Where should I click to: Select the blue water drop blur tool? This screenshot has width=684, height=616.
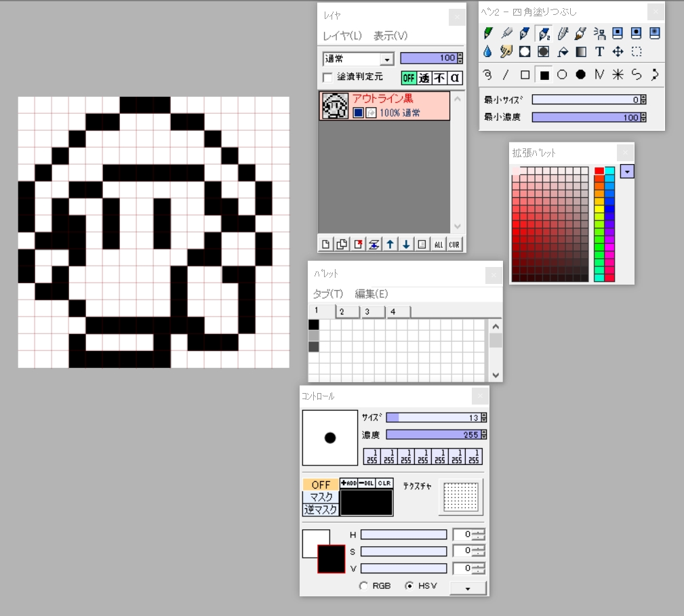coord(487,52)
